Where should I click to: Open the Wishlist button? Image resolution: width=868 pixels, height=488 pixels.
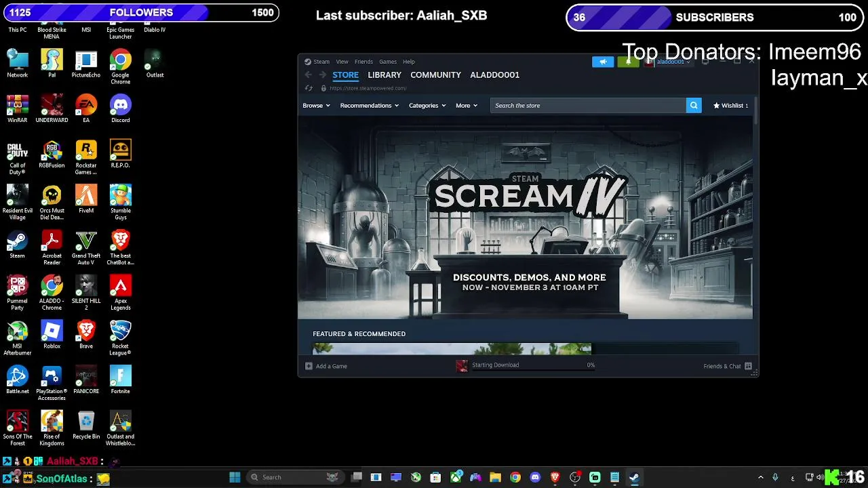pyautogui.click(x=730, y=106)
